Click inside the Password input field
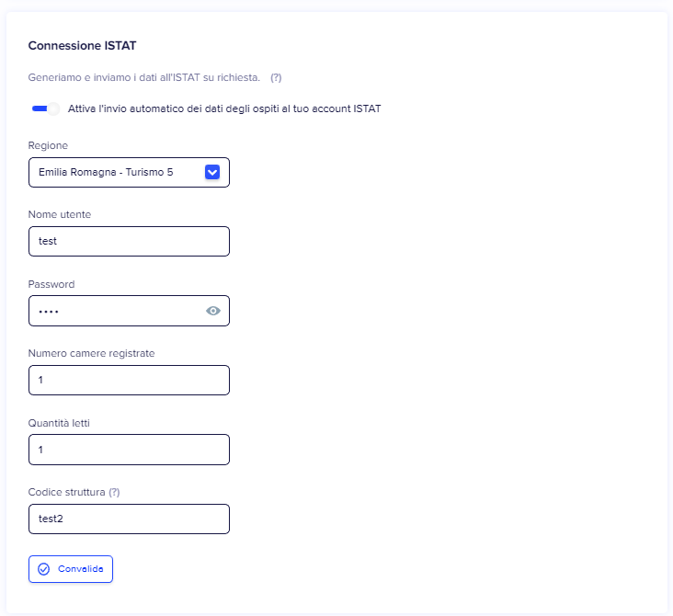Viewport: 673px width, 616px height. click(x=115, y=311)
